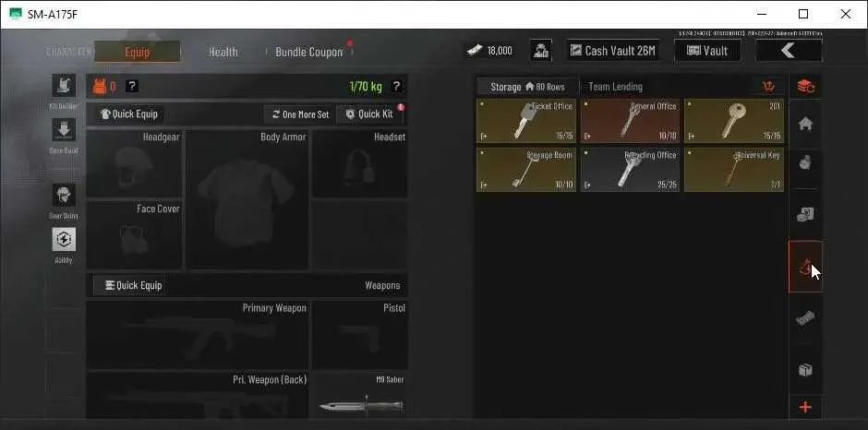The width and height of the screenshot is (868, 430).
Task: Click the weapons Quick Equip button
Action: pyautogui.click(x=133, y=285)
